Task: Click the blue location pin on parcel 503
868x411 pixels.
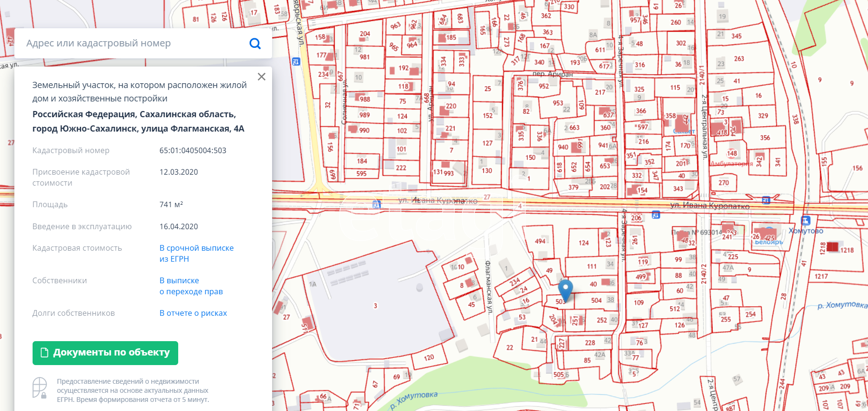Action: 566,289
